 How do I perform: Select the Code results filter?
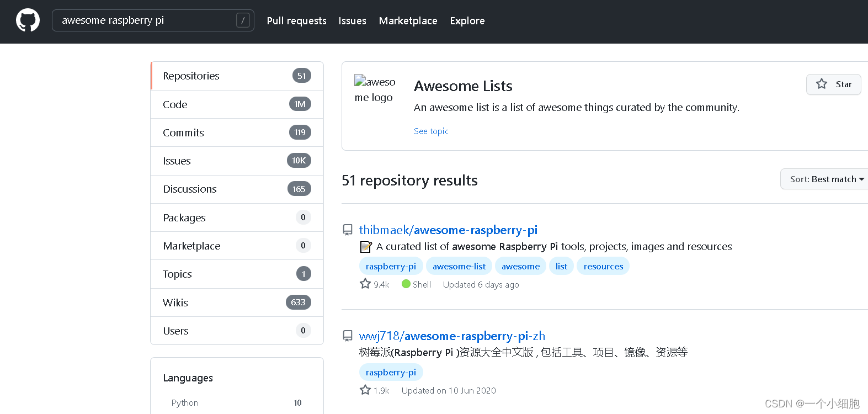pos(237,104)
